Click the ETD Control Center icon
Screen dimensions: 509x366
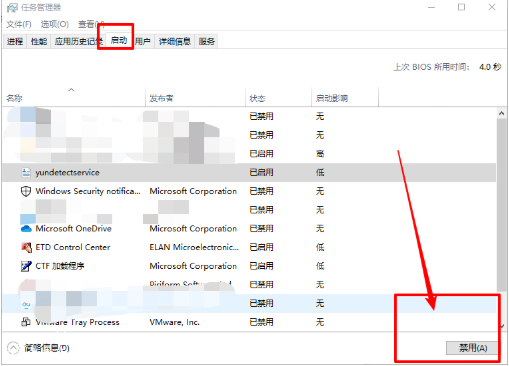(x=26, y=247)
